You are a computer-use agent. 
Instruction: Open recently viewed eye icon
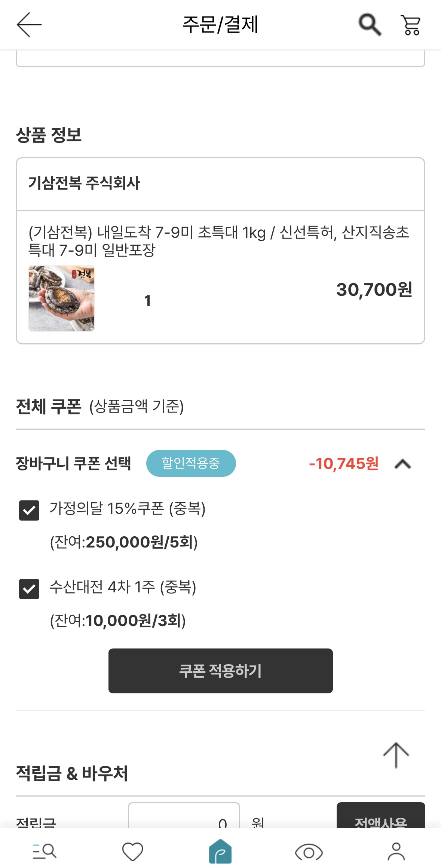pyautogui.click(x=309, y=852)
